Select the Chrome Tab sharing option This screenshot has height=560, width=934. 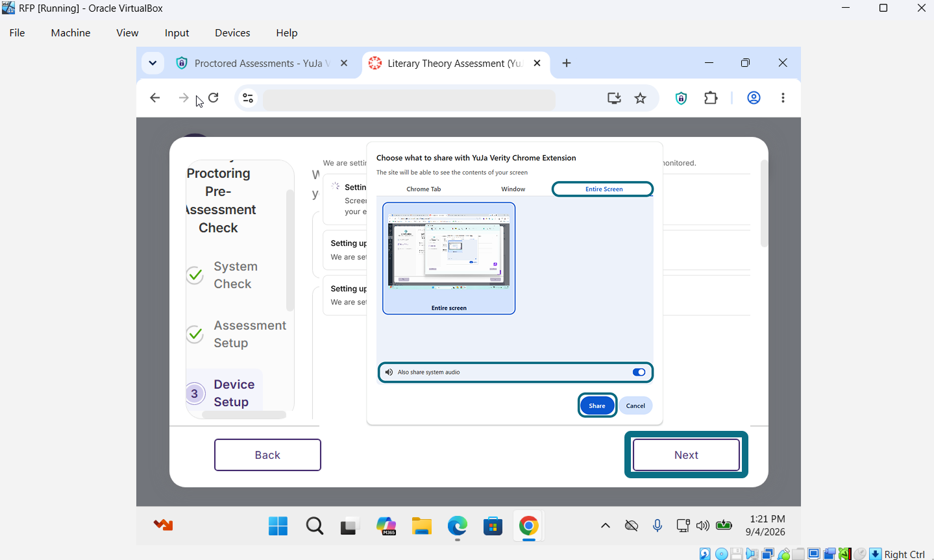point(424,189)
